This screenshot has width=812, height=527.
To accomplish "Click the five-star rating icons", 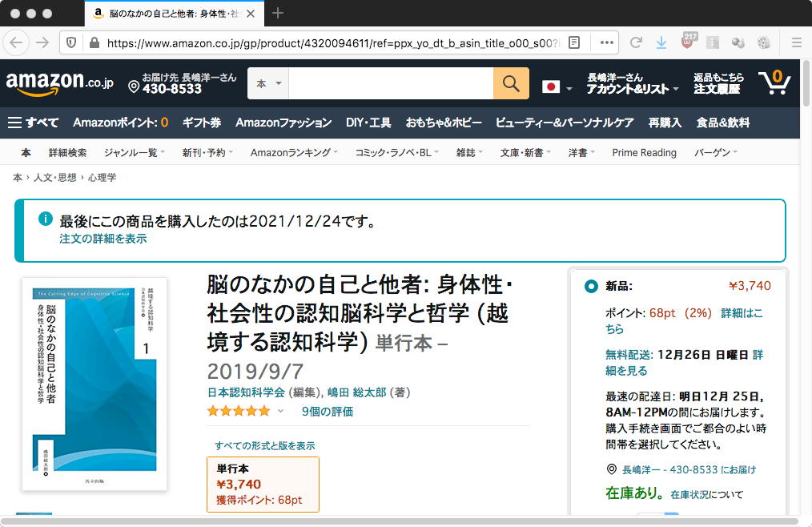I will click(x=239, y=412).
